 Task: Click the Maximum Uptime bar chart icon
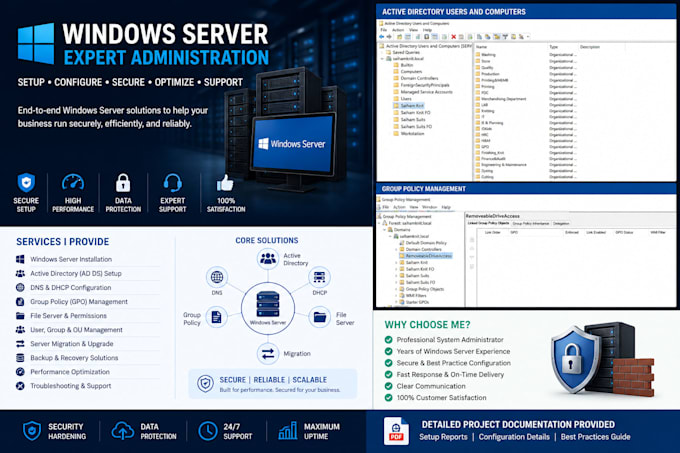288,431
